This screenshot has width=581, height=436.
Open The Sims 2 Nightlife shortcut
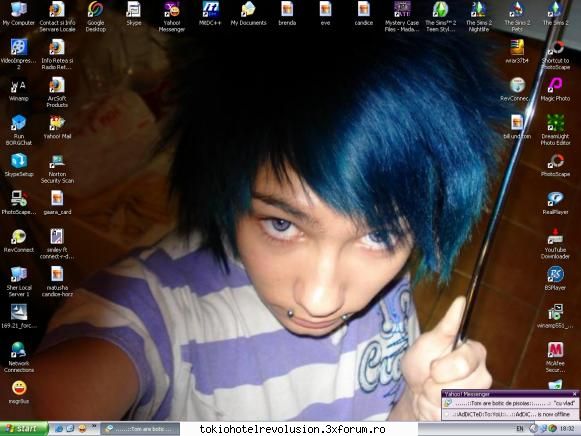pos(478,17)
